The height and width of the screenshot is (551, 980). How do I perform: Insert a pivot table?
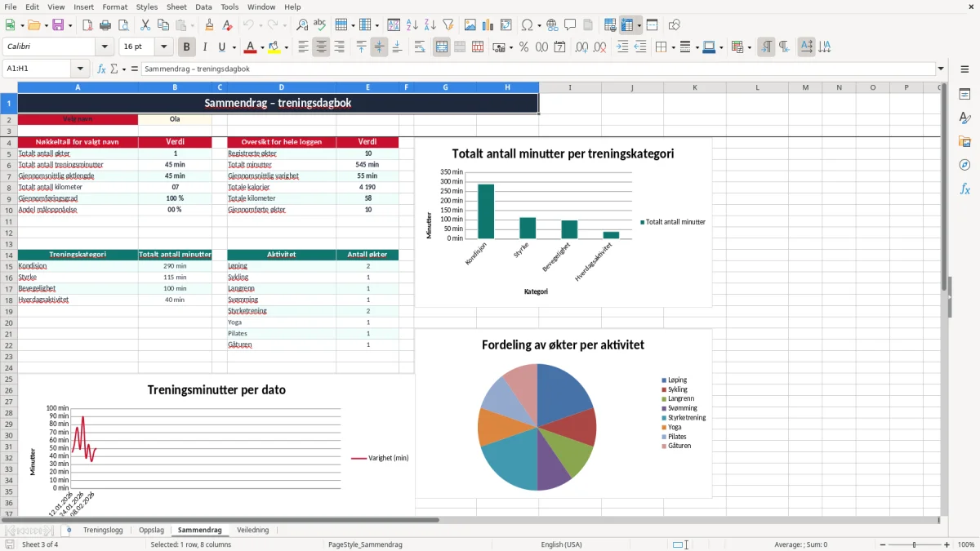coord(506,25)
